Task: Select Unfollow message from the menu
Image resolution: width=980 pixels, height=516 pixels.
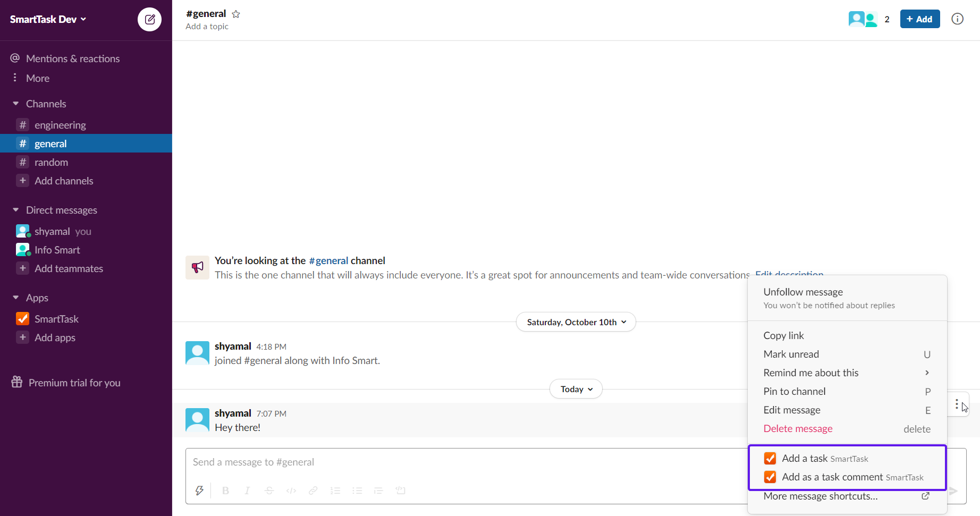Action: [x=847, y=298]
